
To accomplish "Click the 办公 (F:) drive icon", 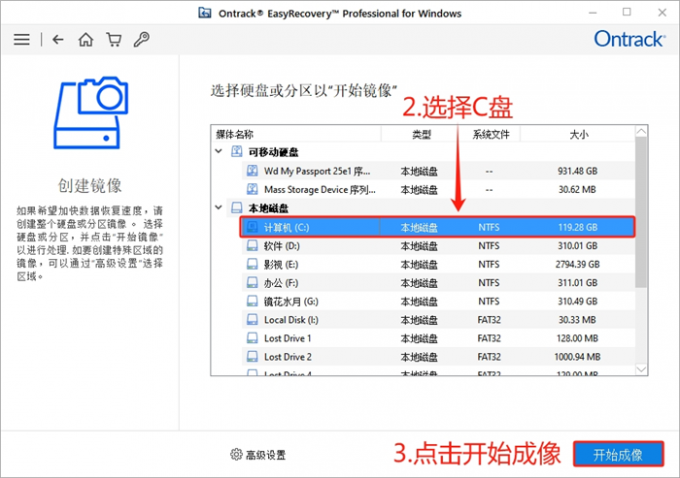I will pos(252,283).
